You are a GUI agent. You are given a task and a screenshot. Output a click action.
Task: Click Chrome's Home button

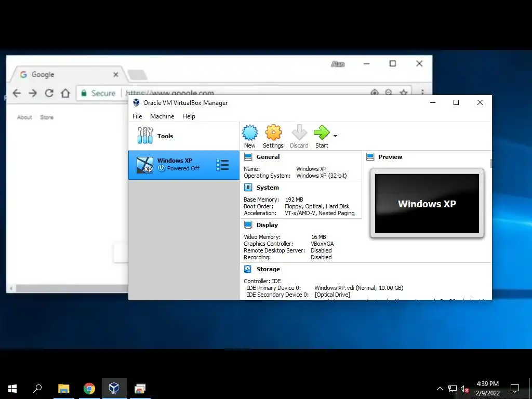pyautogui.click(x=65, y=93)
